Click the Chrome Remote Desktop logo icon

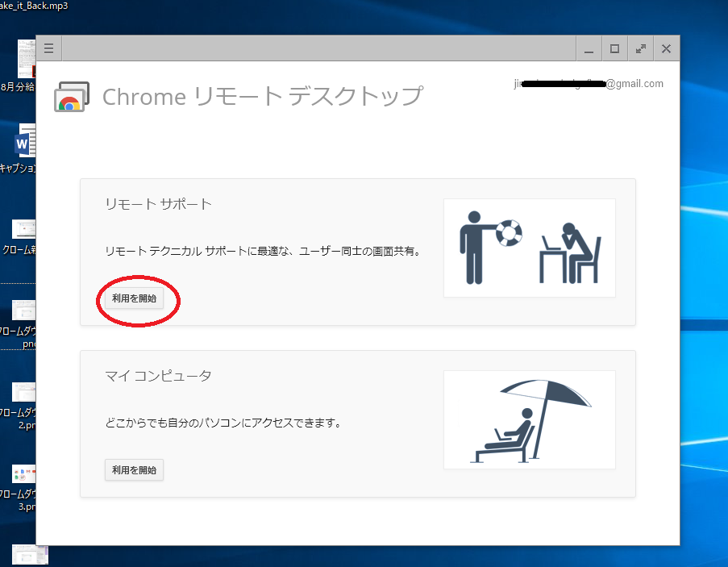[x=72, y=97]
